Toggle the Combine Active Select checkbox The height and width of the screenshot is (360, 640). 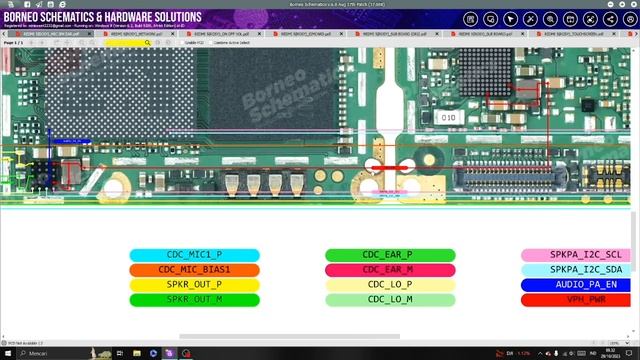tap(211, 42)
